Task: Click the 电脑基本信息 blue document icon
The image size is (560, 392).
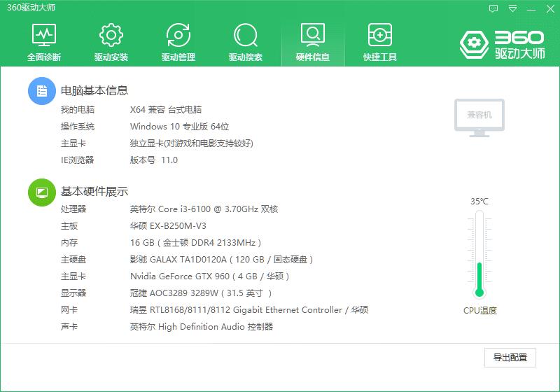Action: [x=42, y=91]
